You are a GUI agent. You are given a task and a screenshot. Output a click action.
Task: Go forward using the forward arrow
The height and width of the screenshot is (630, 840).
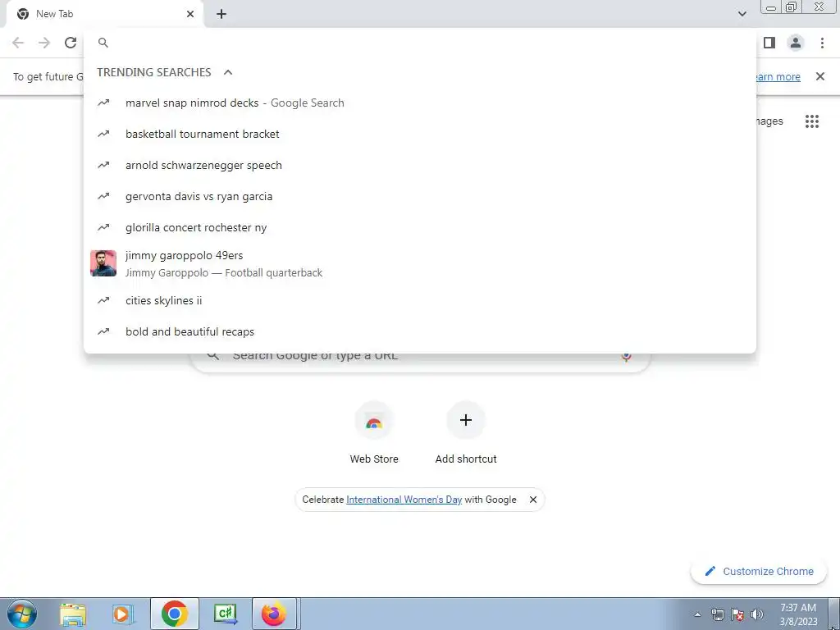pyautogui.click(x=44, y=43)
